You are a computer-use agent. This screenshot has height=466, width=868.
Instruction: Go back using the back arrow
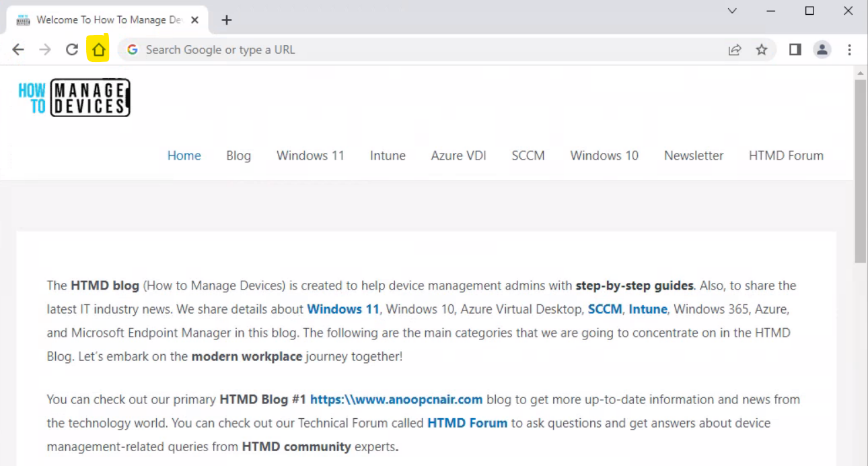[x=18, y=50]
